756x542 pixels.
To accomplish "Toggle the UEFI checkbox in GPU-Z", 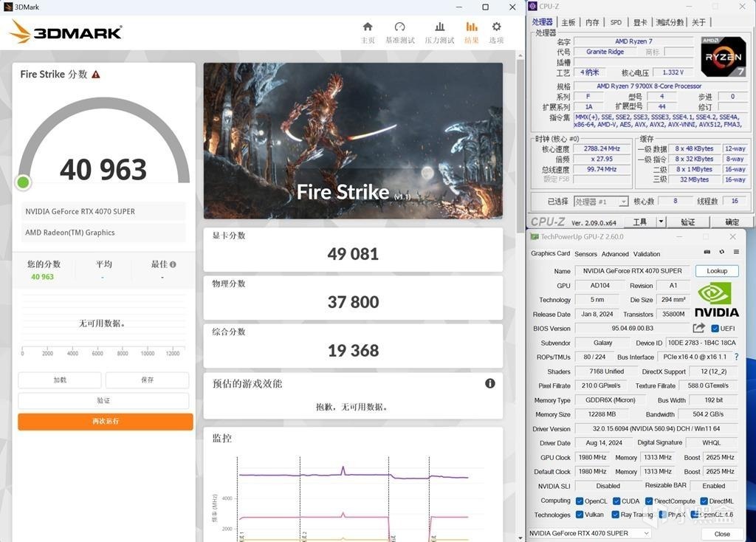I will pyautogui.click(x=715, y=329).
